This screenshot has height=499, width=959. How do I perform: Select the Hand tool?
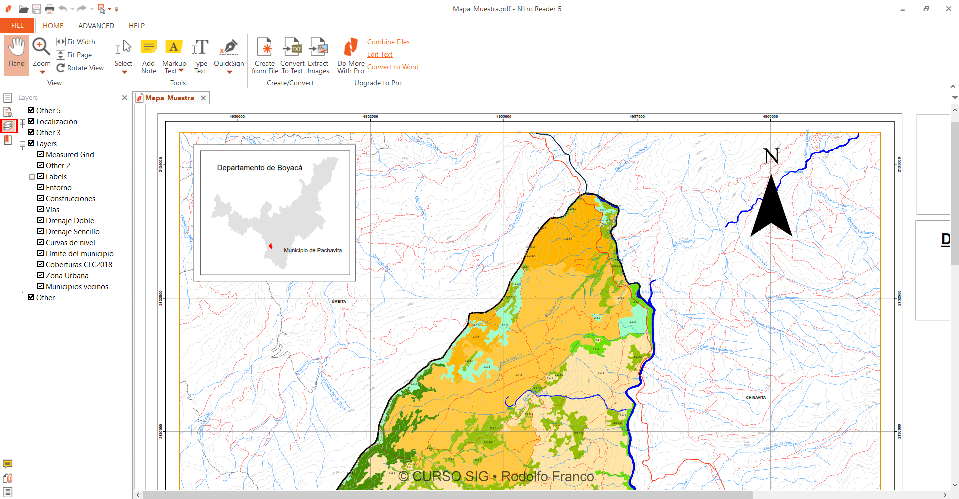16,53
